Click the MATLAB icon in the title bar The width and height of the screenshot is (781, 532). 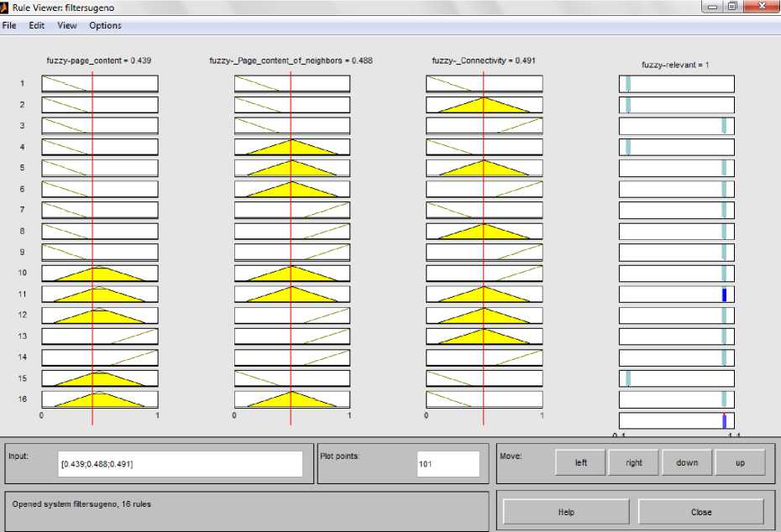(x=6, y=8)
